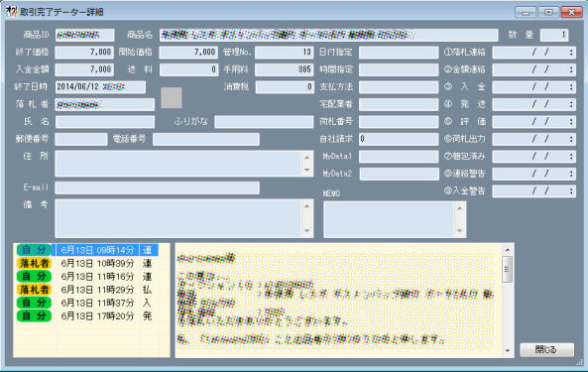Click the message pane scrollbar down arrow
This screenshot has width=588, height=372.
(508, 350)
